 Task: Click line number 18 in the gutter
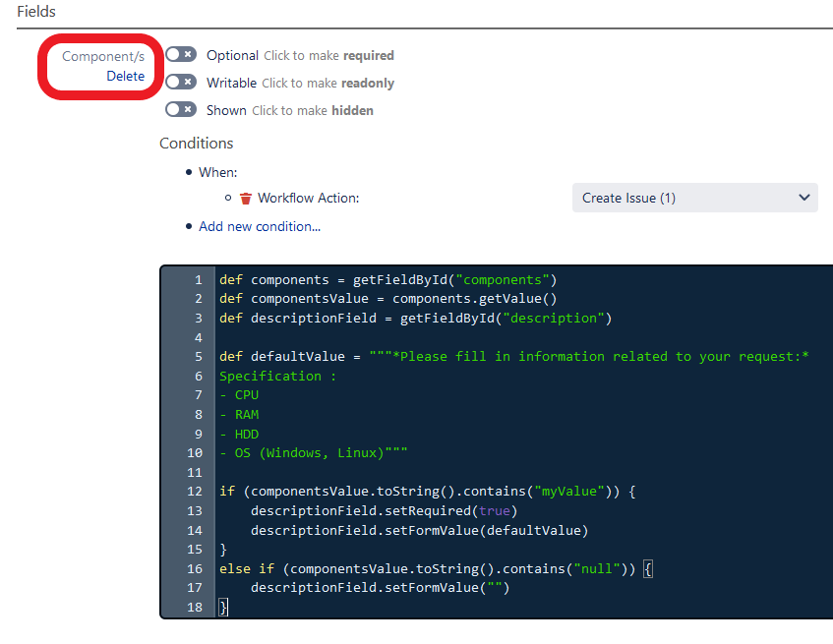(x=195, y=607)
